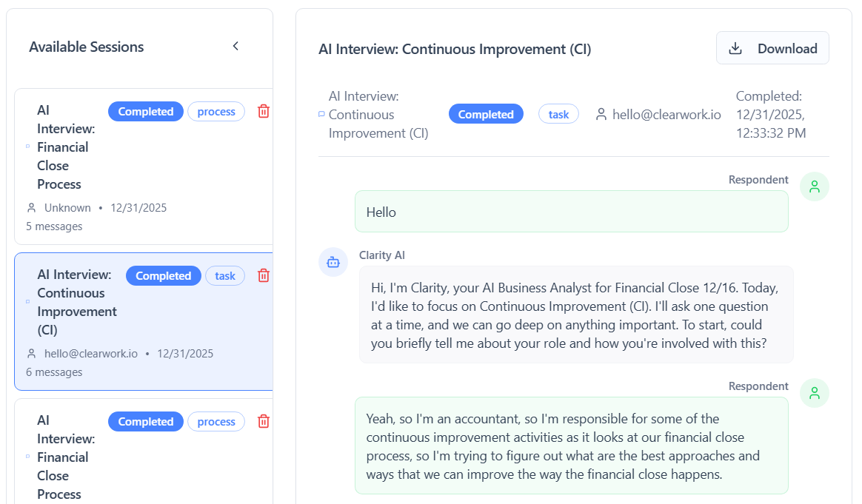Click the user icon beside hello@clearwork.io in header
This screenshot has width=862, height=504.
[601, 114]
